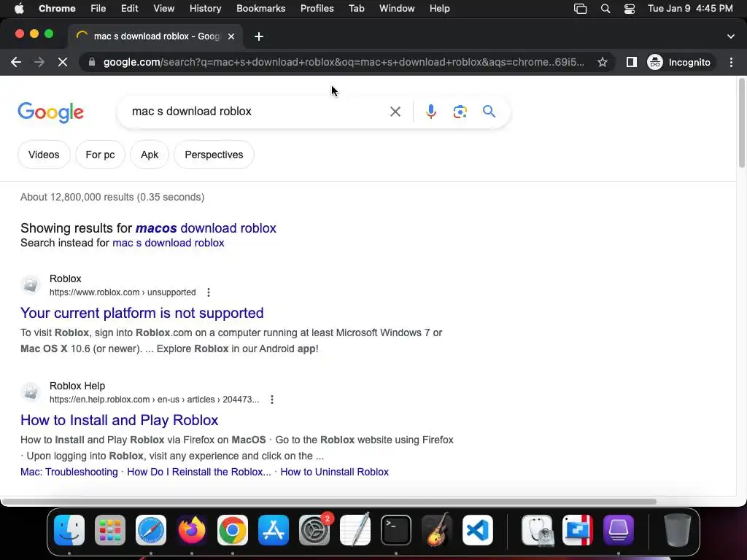Select the Apk filter chip
Screen dimensions: 747x560
pos(150,155)
